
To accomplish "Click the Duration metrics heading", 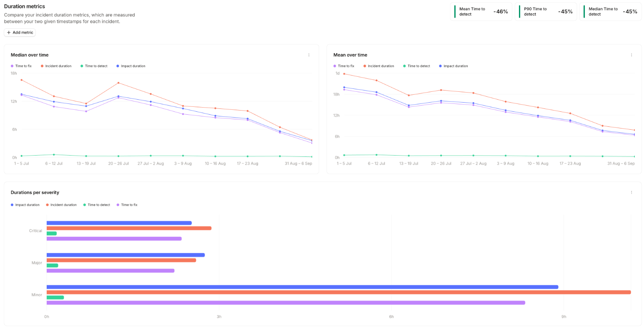I will point(25,6).
